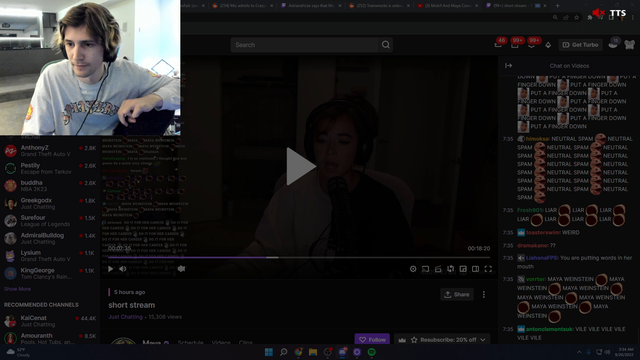Open Windows taskbar search
The height and width of the screenshot is (360, 640).
click(283, 352)
